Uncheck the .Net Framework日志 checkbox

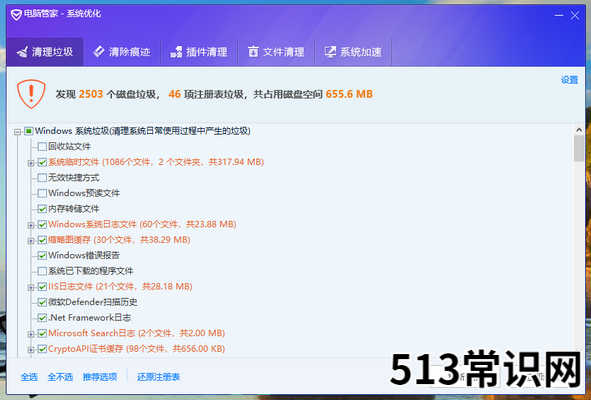(42, 318)
